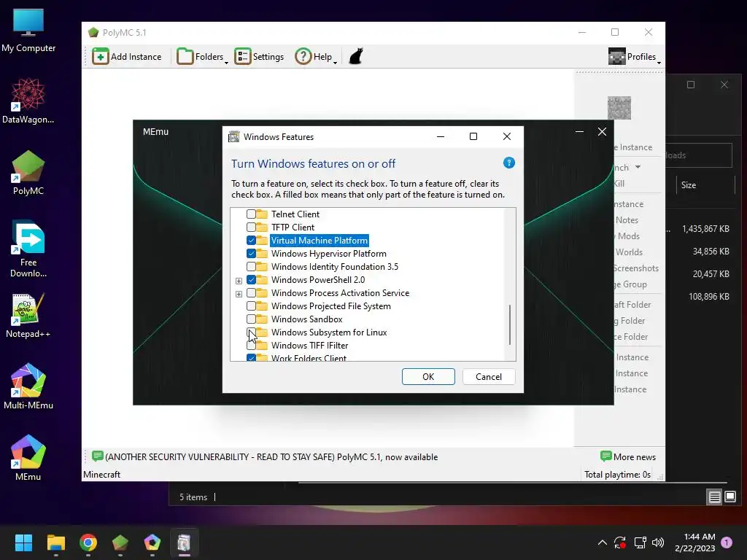Check Windows Identity Foundation 3.5 checkbox

pos(251,267)
